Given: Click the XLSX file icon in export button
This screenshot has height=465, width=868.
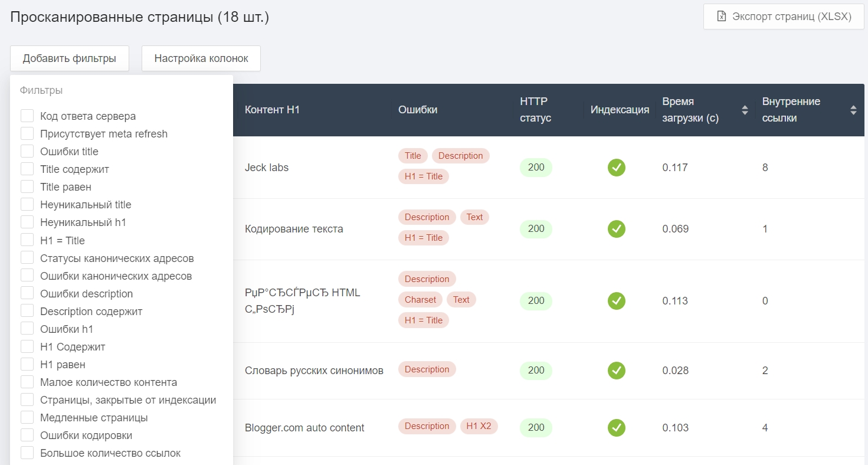Looking at the screenshot, I should point(721,17).
